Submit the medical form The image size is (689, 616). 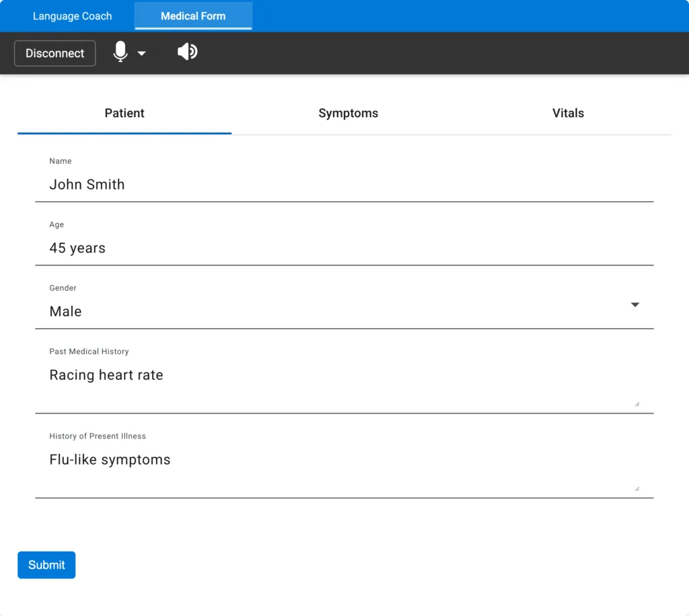click(x=46, y=565)
